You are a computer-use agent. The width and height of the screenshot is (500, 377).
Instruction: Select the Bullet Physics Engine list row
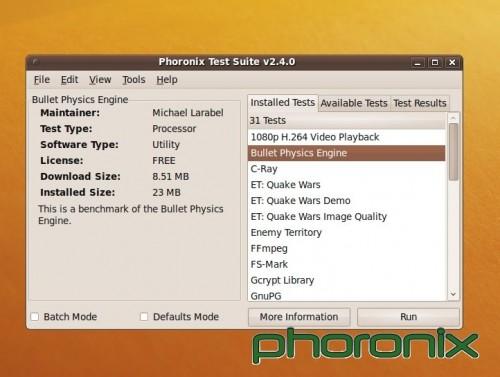(347, 153)
